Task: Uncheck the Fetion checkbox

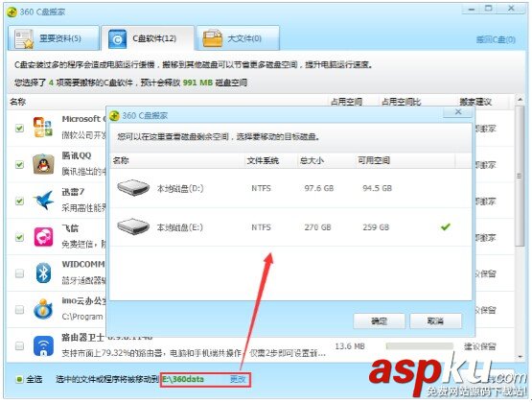Action: pos(20,237)
